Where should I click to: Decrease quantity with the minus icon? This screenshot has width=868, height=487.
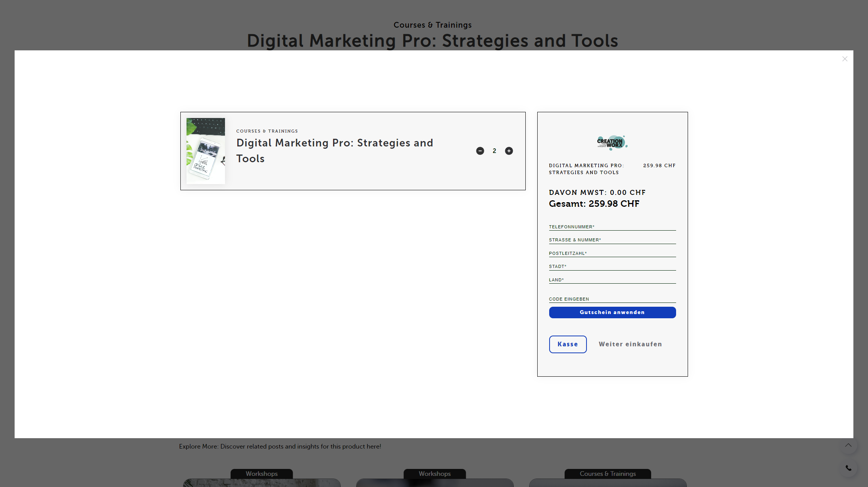point(480,151)
